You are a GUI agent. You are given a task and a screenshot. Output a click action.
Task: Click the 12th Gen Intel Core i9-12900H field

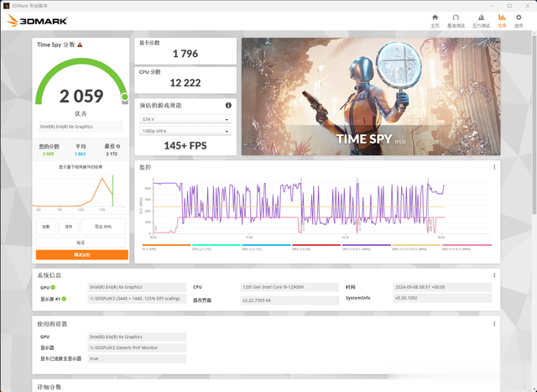point(289,287)
